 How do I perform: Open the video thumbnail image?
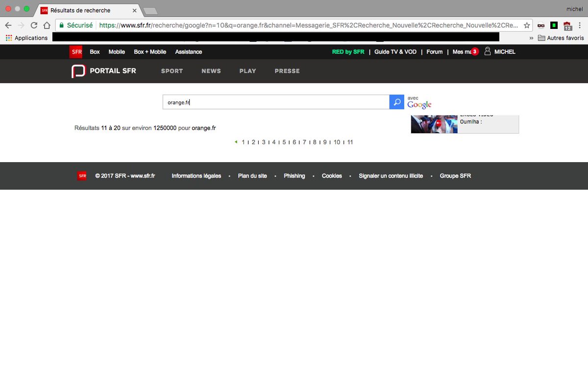point(434,124)
